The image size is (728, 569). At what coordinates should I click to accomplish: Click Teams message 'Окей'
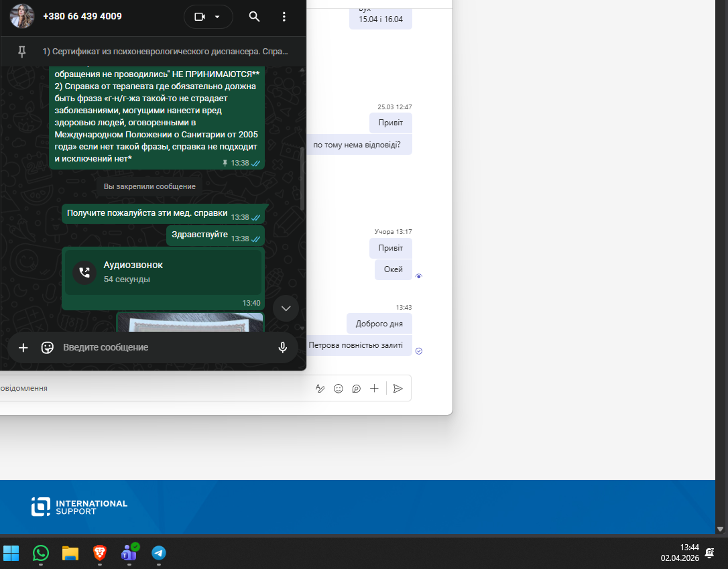coord(393,269)
